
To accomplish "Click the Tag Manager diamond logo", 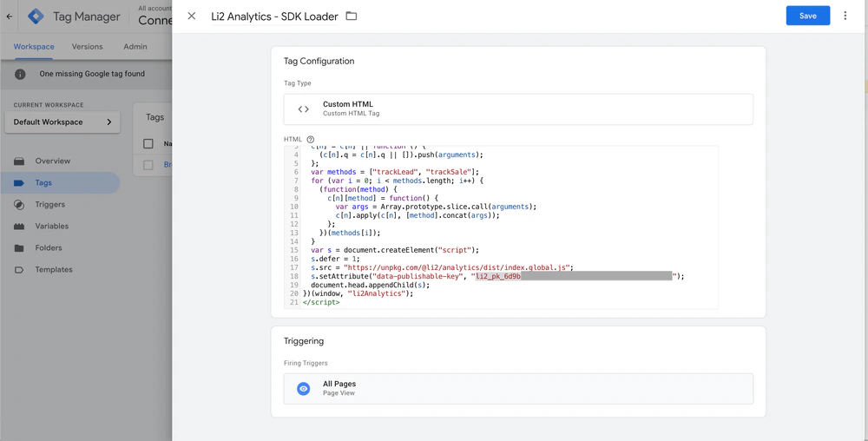I will (x=36, y=16).
